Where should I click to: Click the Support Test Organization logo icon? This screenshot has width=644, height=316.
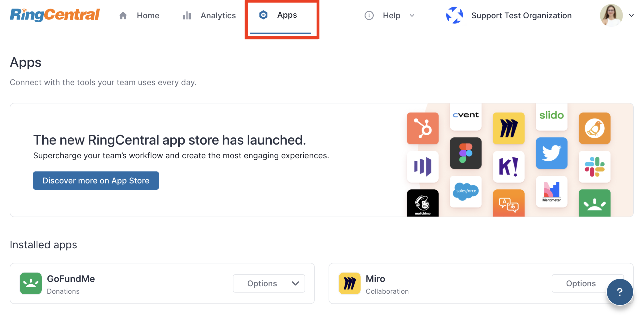(x=454, y=15)
